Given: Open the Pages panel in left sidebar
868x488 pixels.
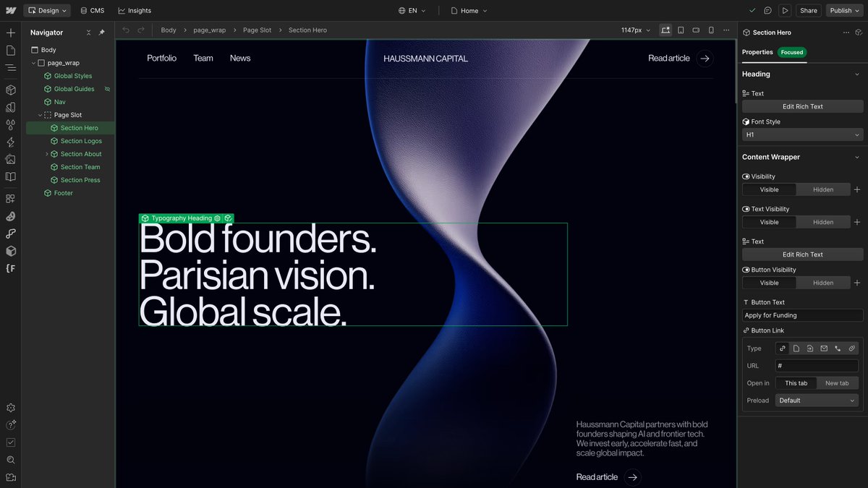Looking at the screenshot, I should coord(10,50).
